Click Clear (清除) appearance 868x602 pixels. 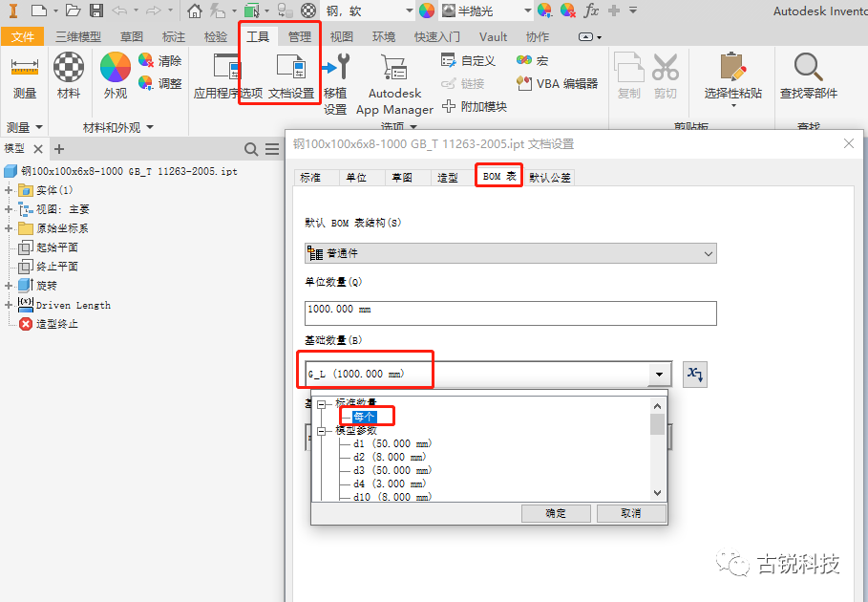click(x=160, y=60)
